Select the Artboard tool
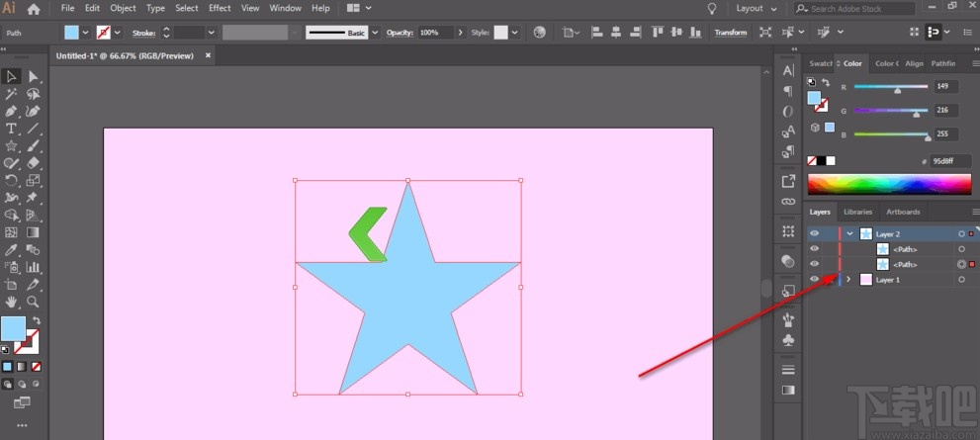The image size is (980, 440). (x=11, y=285)
